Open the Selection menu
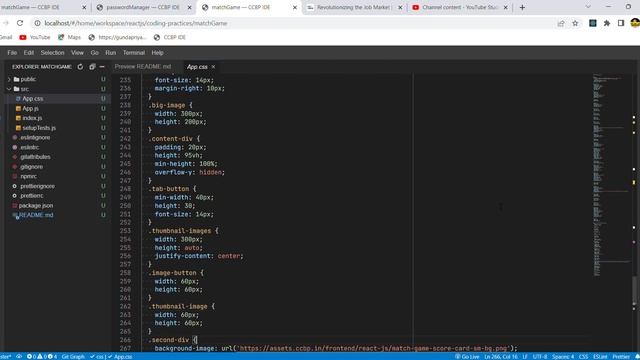The image size is (640, 360). 52,53
